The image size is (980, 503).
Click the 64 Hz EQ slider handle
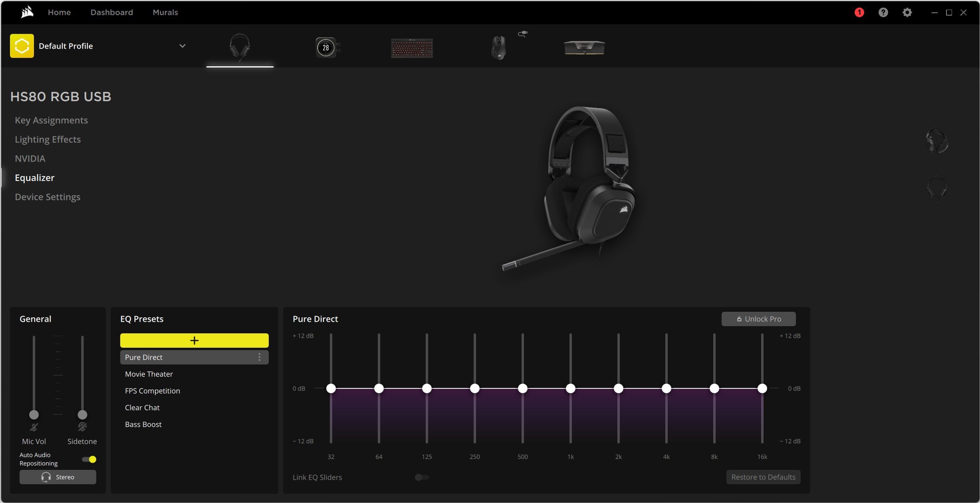[x=379, y=388]
